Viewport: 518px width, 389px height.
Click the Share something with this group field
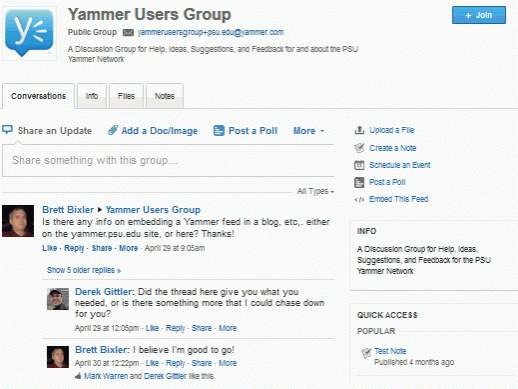[x=168, y=160]
